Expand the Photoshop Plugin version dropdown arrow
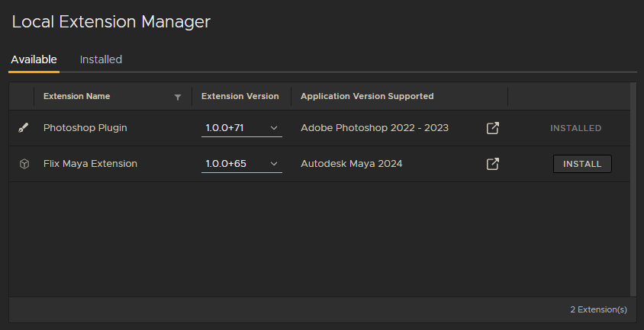644x330 pixels. (x=273, y=128)
